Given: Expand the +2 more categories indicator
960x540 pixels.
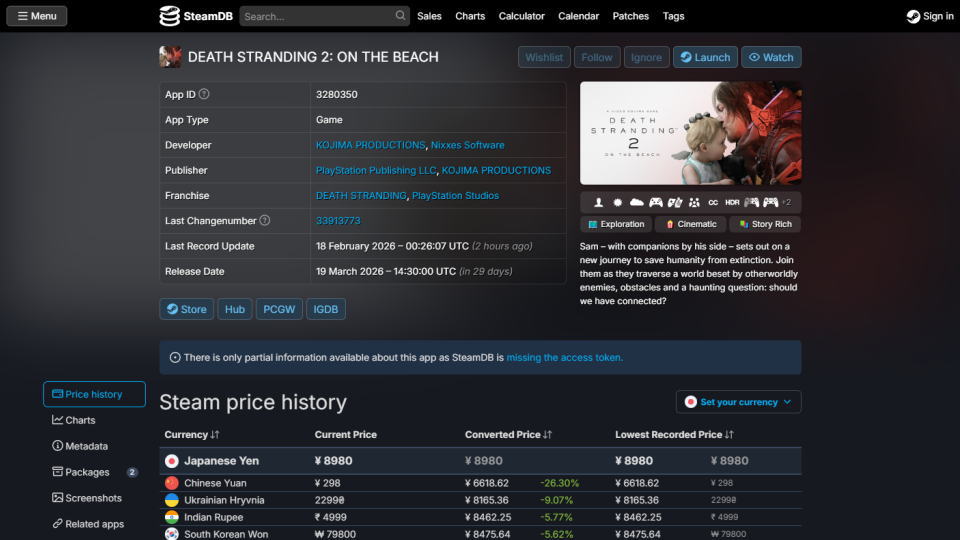Looking at the screenshot, I should pos(786,202).
